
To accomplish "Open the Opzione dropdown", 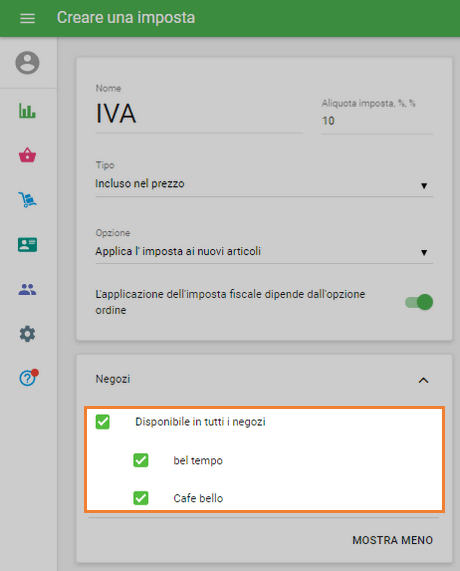I will tap(264, 252).
